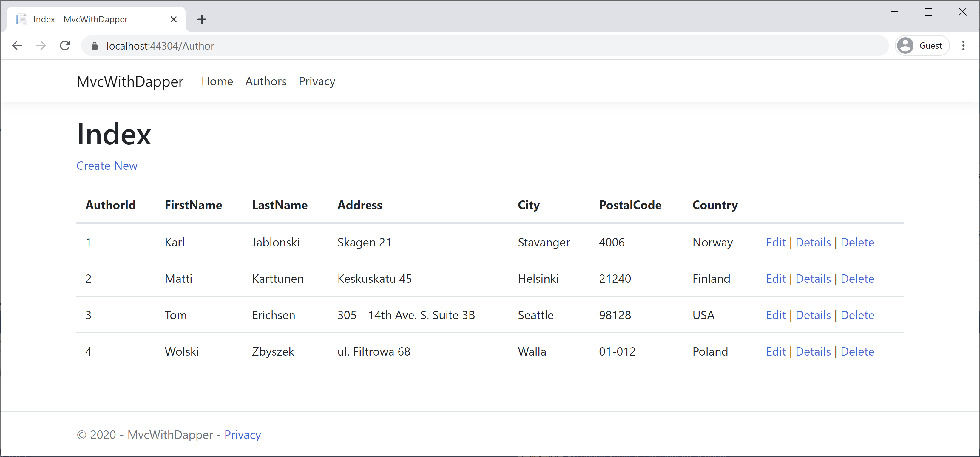Go to Home in navbar
980x457 pixels.
(217, 81)
